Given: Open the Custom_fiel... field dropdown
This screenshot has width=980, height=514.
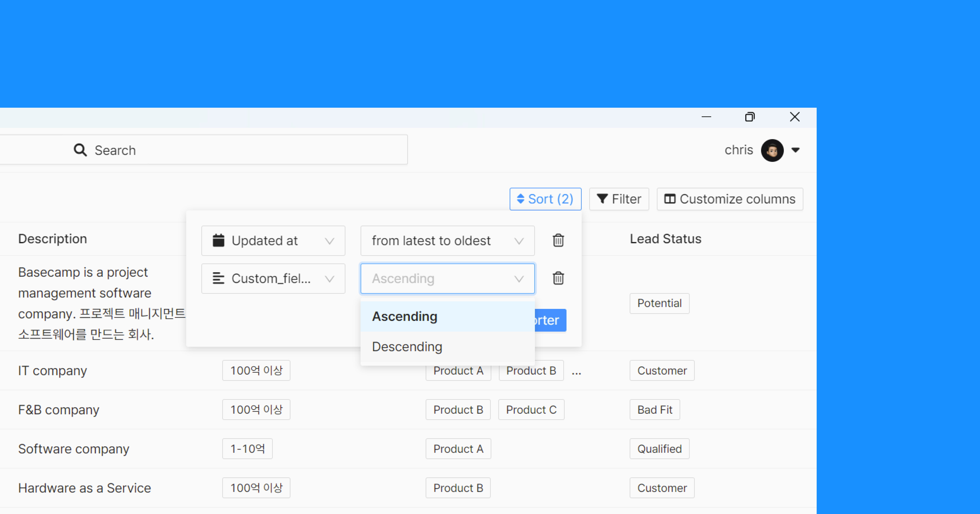Looking at the screenshot, I should (273, 279).
